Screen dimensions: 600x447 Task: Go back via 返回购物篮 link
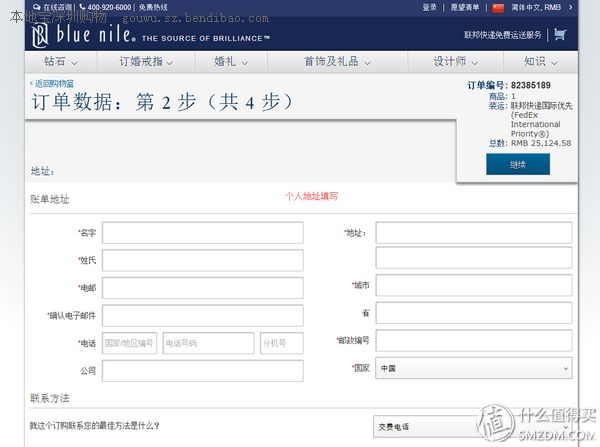pos(52,83)
